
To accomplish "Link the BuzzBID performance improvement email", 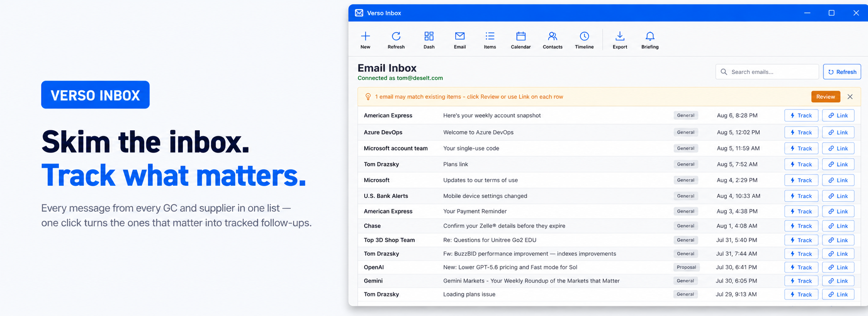I will pos(838,254).
